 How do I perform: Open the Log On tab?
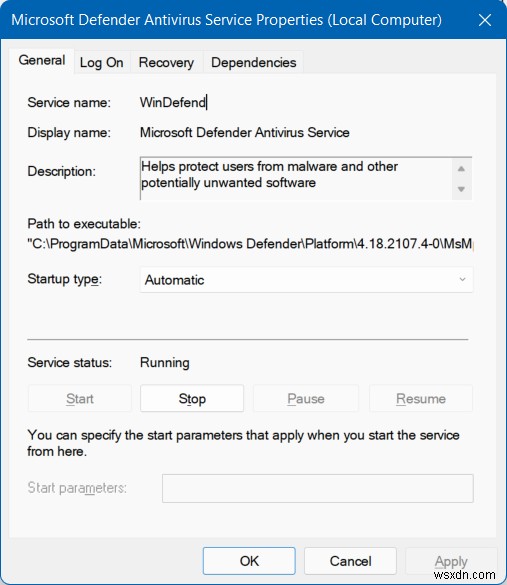[101, 62]
